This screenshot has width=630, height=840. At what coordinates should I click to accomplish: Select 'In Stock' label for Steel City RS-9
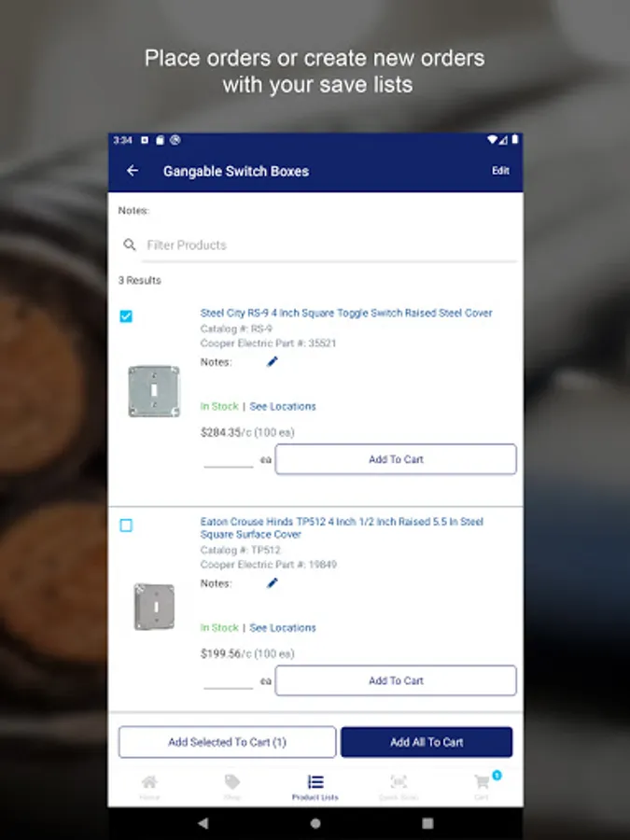point(219,407)
